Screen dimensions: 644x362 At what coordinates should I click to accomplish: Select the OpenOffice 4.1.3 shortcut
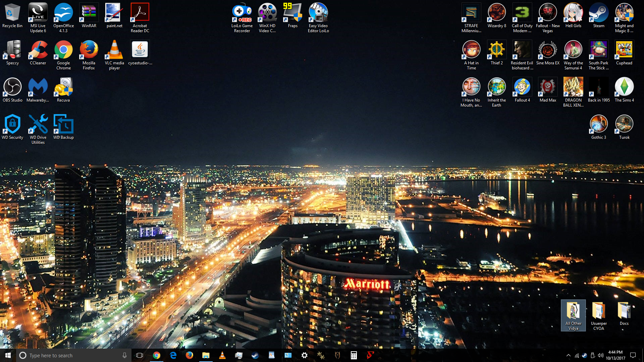click(63, 18)
